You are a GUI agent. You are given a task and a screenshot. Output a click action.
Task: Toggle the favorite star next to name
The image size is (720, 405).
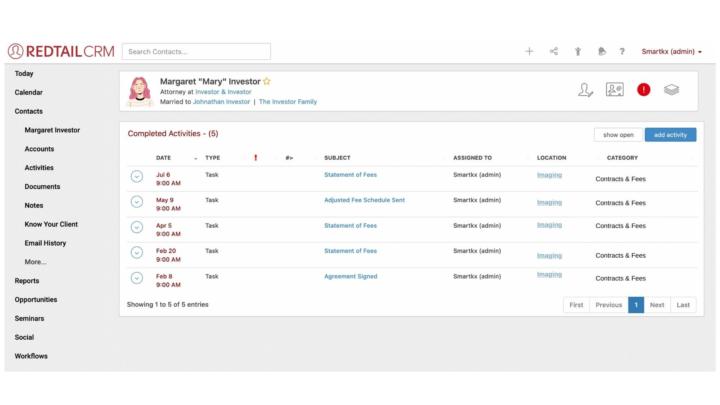(267, 81)
